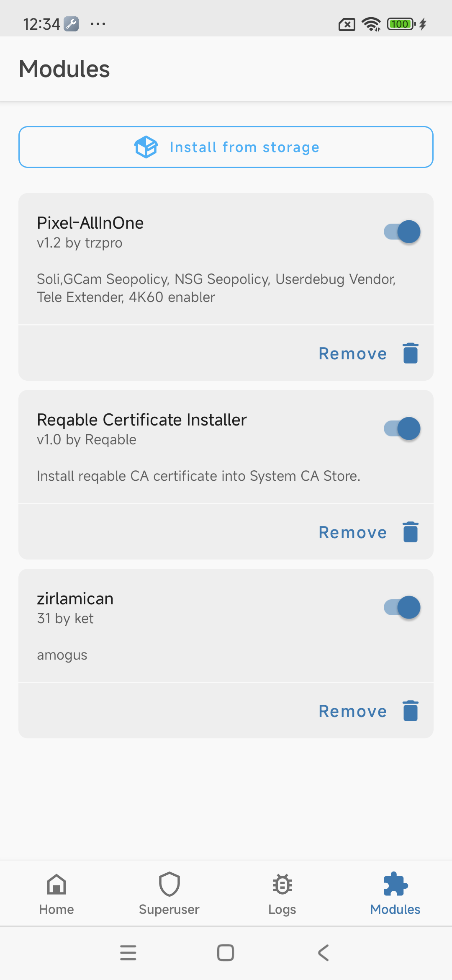Tap the Android recent apps menu icon
Image resolution: width=452 pixels, height=980 pixels.
[x=128, y=953]
